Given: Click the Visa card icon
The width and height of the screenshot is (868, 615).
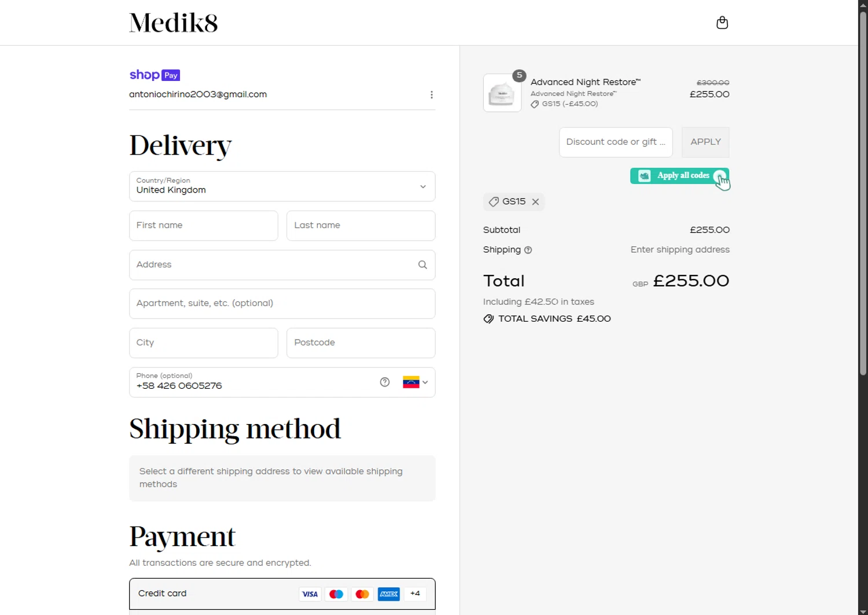Looking at the screenshot, I should pyautogui.click(x=310, y=594).
